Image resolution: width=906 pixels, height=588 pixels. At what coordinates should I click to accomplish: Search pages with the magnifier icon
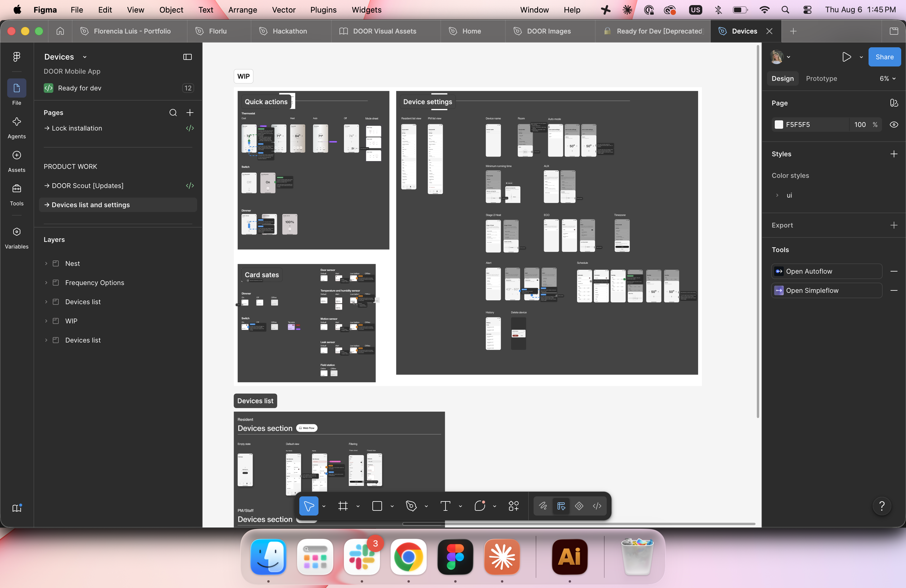click(x=173, y=113)
